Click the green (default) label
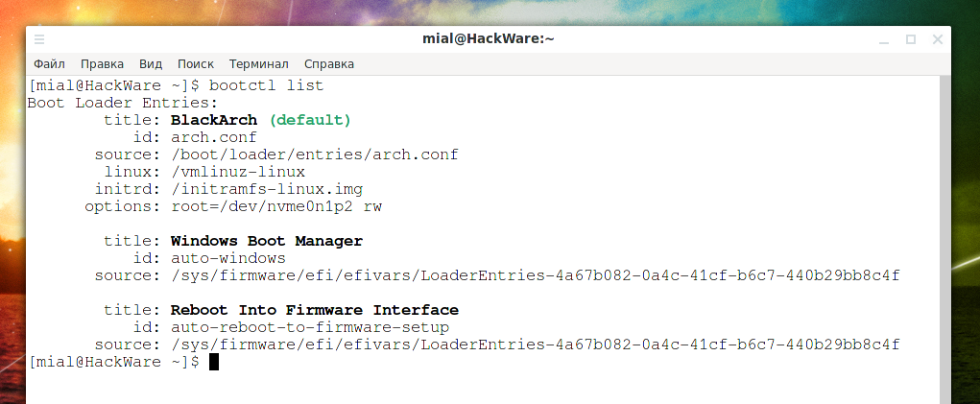The width and height of the screenshot is (980, 404). (x=310, y=120)
